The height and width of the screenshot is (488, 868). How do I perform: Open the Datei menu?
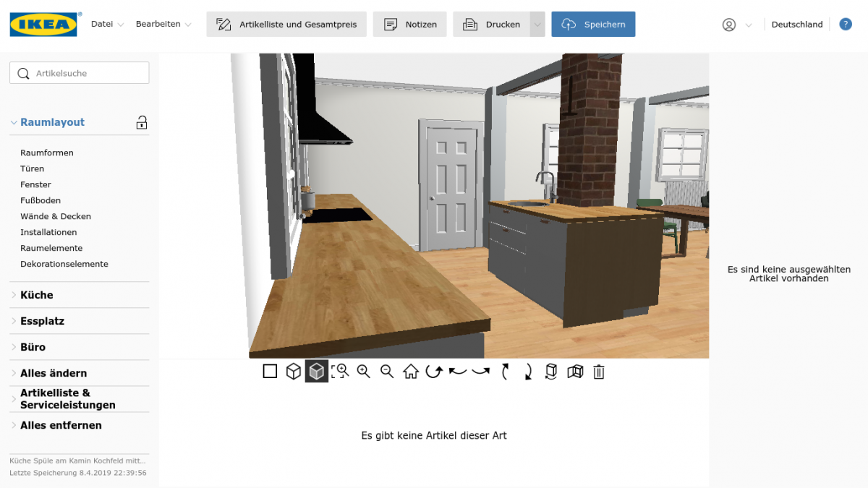pyautogui.click(x=107, y=24)
